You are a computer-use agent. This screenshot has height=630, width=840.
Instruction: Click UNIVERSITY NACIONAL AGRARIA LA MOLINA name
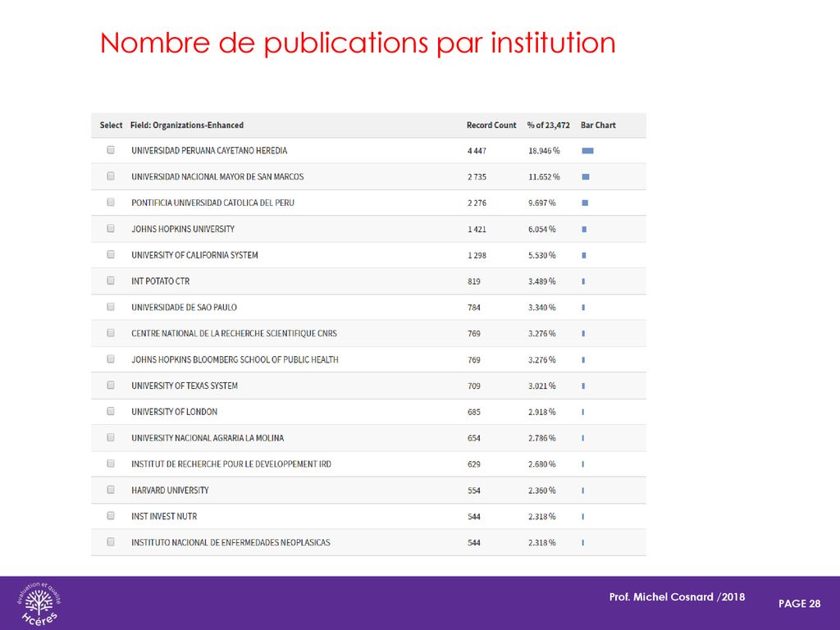click(208, 438)
